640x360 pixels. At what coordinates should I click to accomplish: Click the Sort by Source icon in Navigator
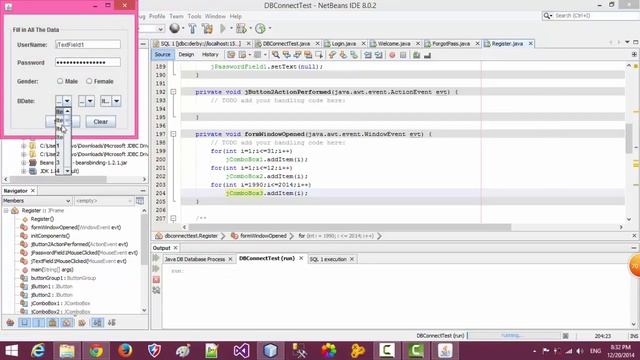tap(111, 322)
